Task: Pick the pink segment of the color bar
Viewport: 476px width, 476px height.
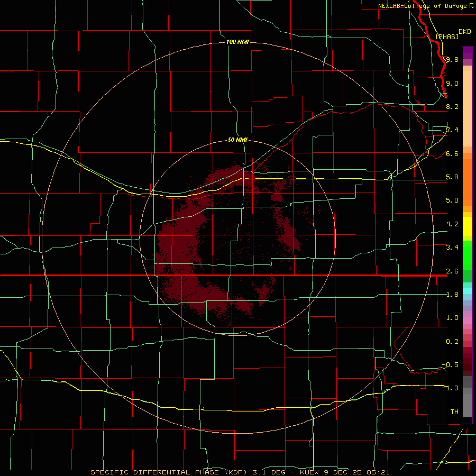Action: click(467, 321)
